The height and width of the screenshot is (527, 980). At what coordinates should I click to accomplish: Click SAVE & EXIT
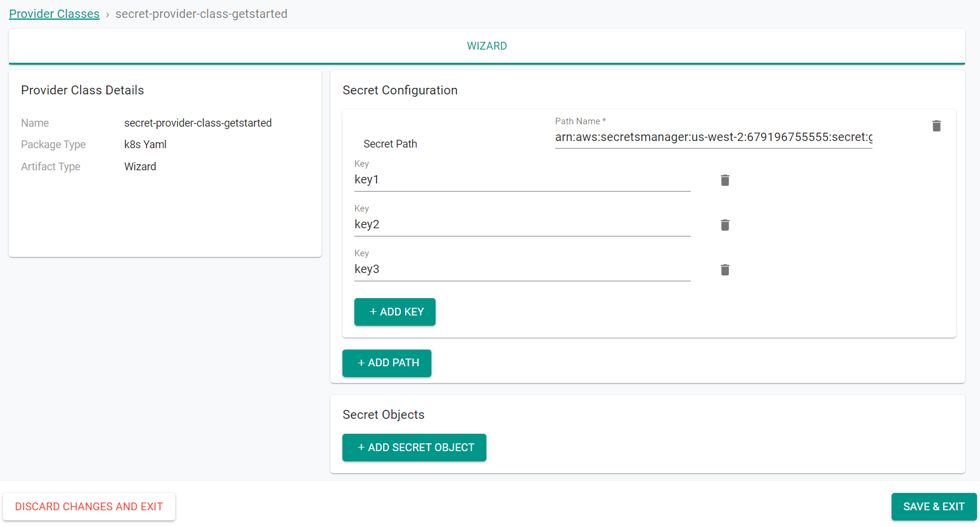(934, 507)
